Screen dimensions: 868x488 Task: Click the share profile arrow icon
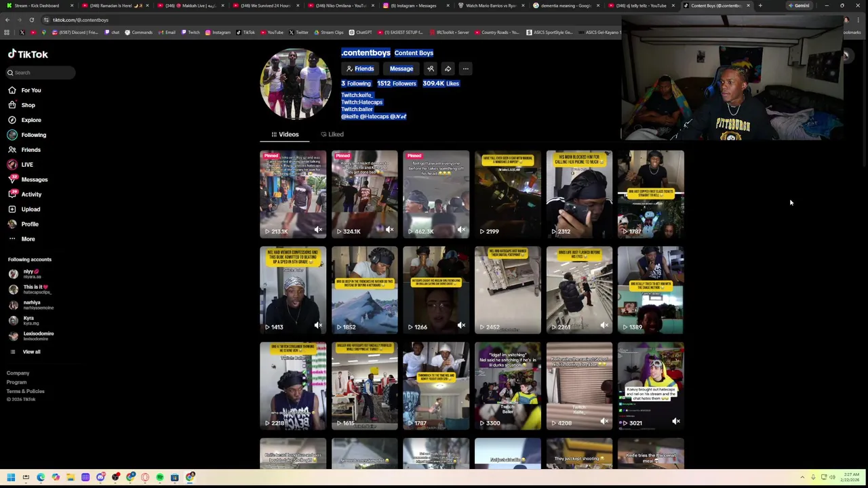448,68
